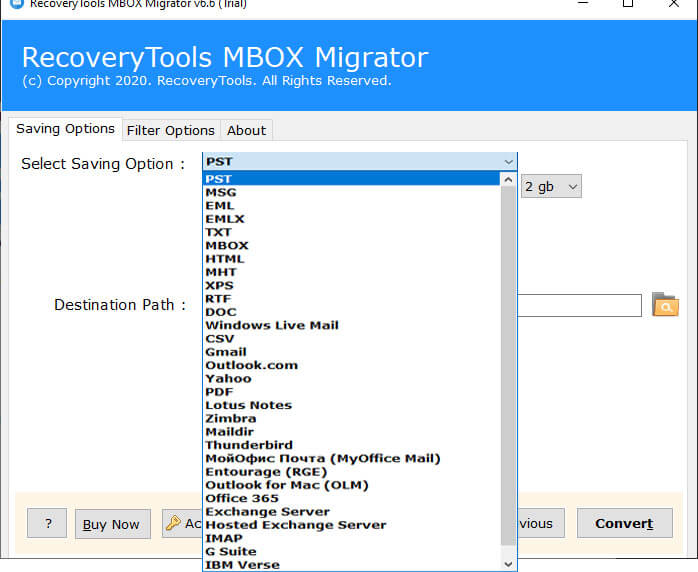Choose Gmail as the destination
This screenshot has height=572, width=698.
[352, 352]
